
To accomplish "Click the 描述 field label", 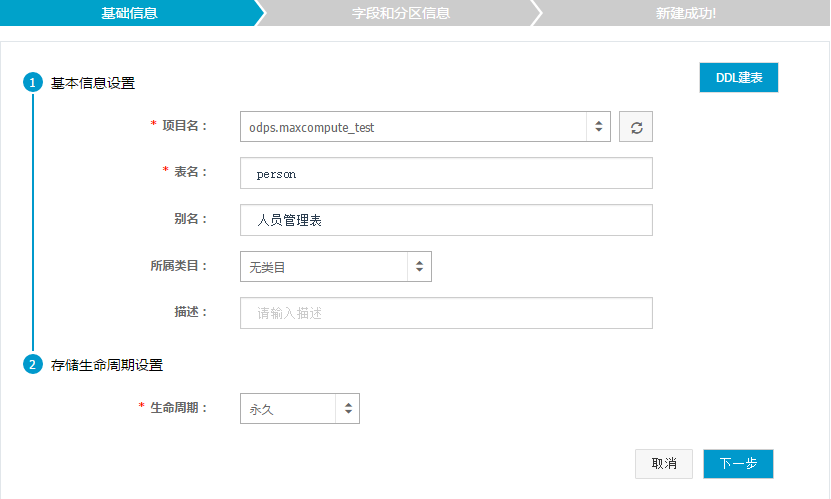I will [190, 312].
